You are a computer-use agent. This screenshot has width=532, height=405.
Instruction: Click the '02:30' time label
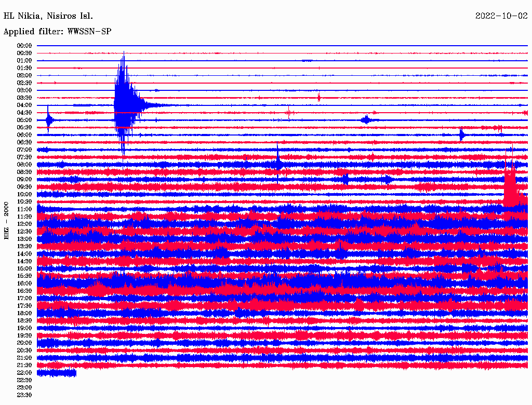(x=24, y=83)
